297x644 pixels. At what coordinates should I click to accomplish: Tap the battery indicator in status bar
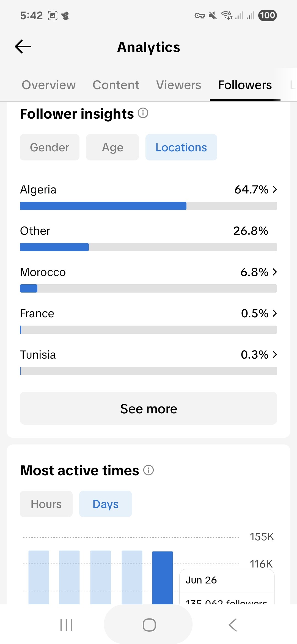[267, 15]
